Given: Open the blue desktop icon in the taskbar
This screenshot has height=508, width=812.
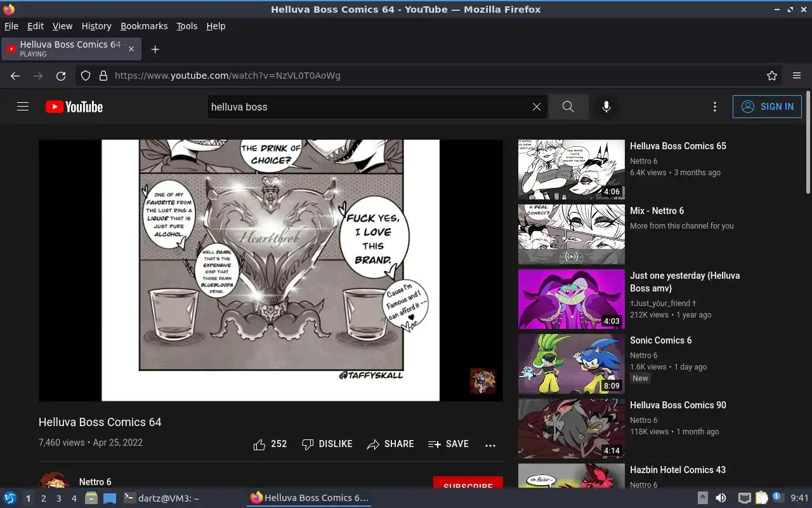Looking at the screenshot, I should [109, 498].
